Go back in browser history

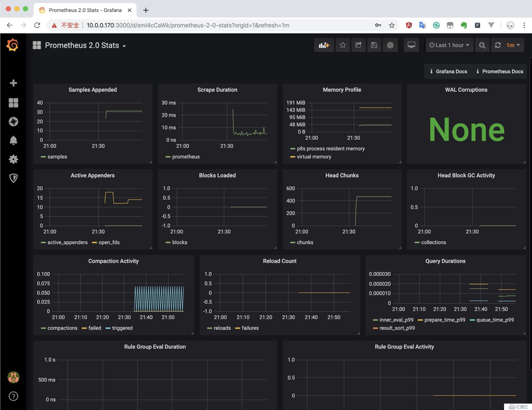pos(9,25)
